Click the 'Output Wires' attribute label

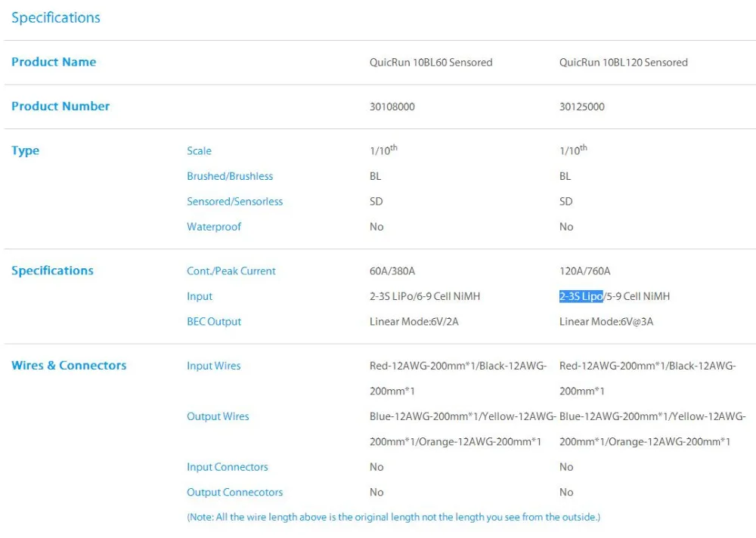click(x=218, y=416)
